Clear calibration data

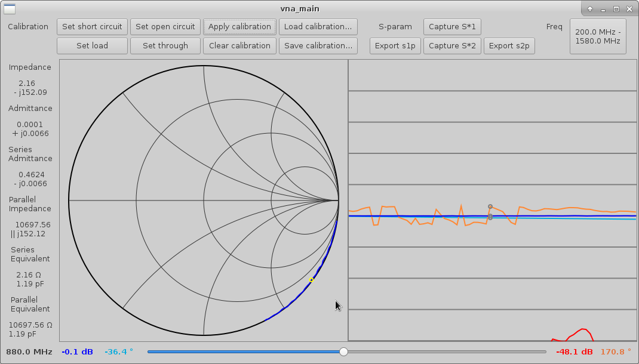(239, 46)
